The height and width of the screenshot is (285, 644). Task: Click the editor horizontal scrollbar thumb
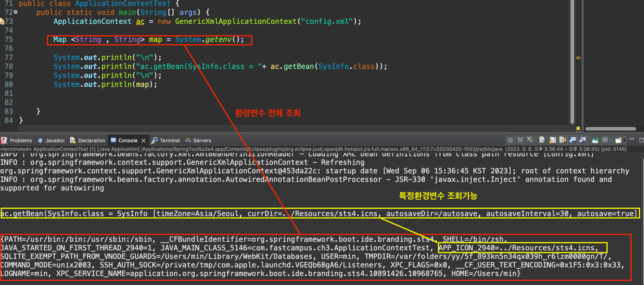pyautogui.click(x=610, y=129)
